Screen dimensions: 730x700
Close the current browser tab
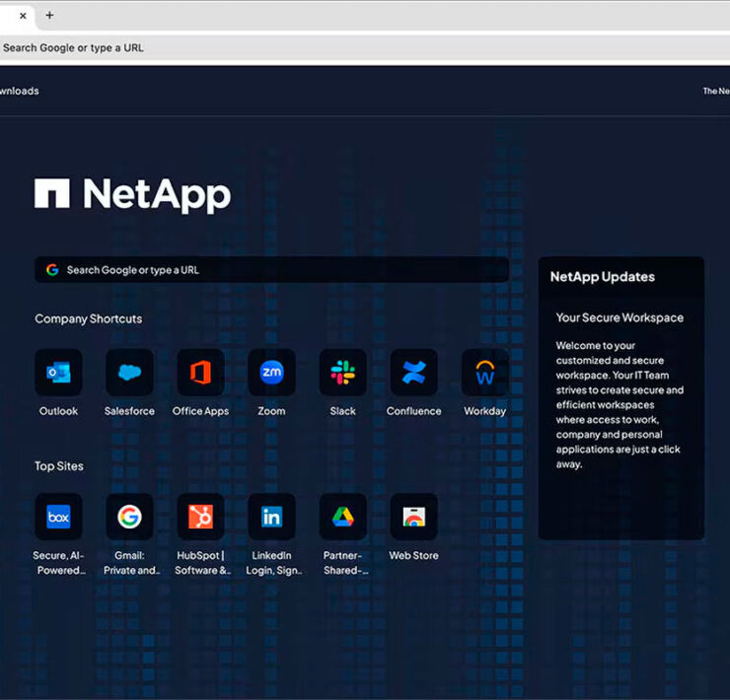coord(23,16)
